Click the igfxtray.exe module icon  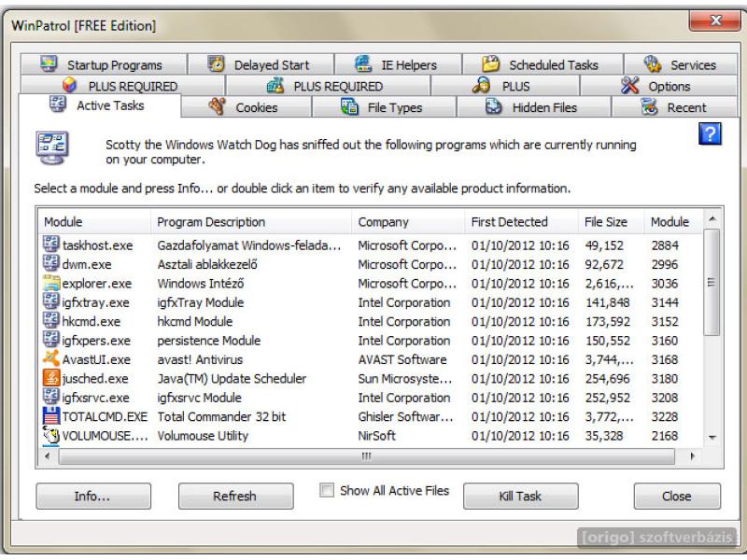(x=51, y=301)
